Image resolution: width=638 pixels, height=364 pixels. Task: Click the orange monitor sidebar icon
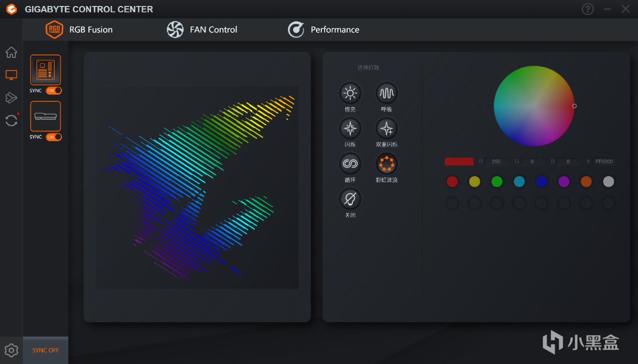coord(11,75)
